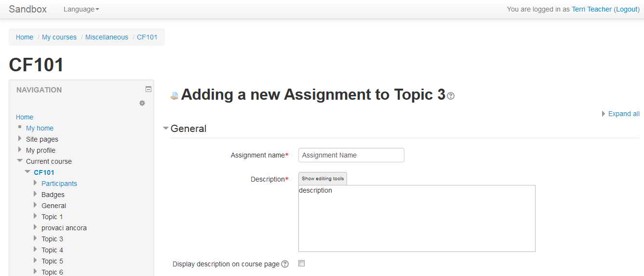644x276 pixels.
Task: Click the My home bullet icon
Action: [x=20, y=127]
